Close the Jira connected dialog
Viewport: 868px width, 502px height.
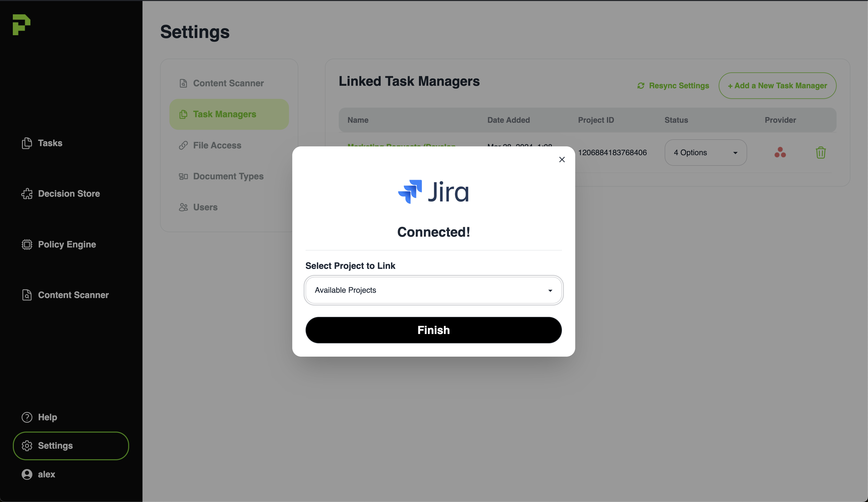click(562, 159)
